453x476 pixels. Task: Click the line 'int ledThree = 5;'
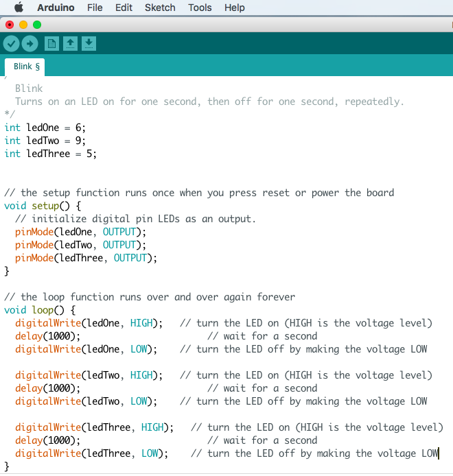[50, 154]
